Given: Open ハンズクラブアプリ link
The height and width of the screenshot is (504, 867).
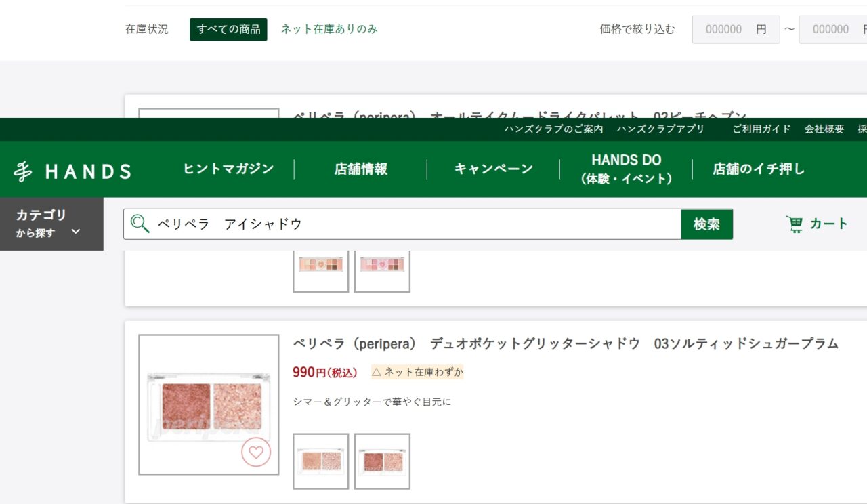Looking at the screenshot, I should 660,129.
